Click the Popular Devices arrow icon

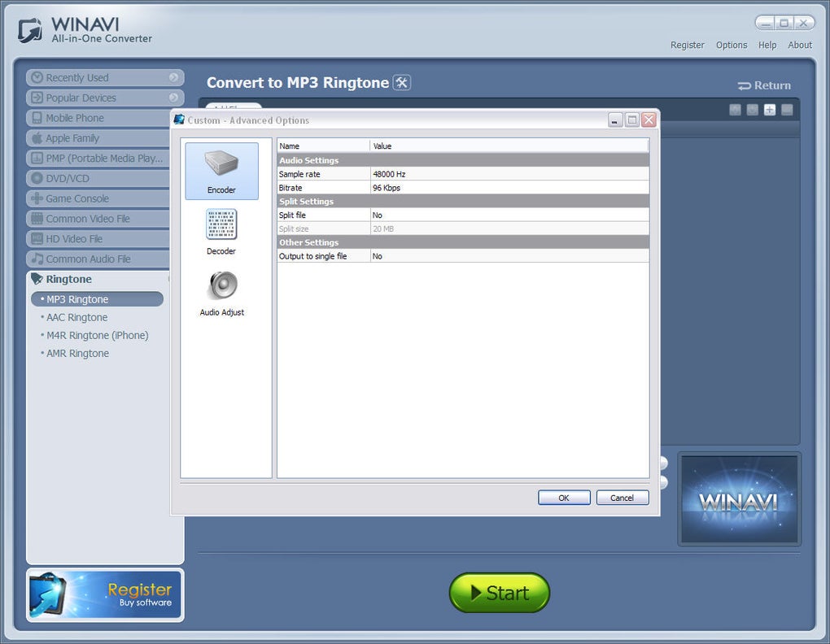[37, 98]
